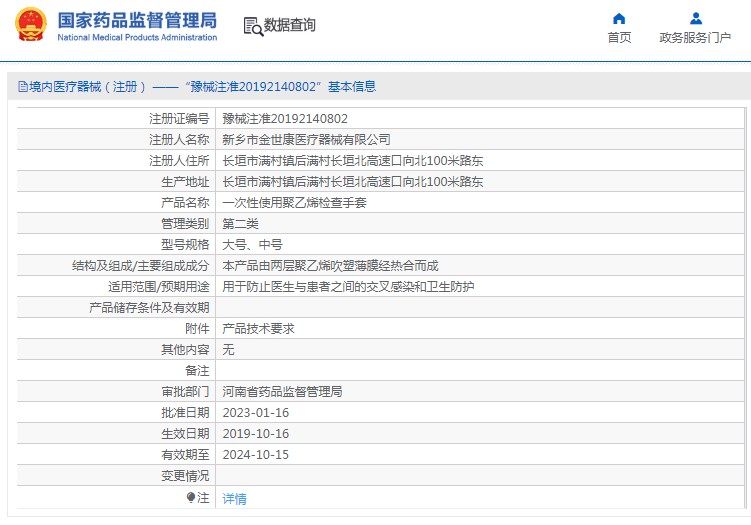Select effective date 2019-10-16

pos(256,434)
